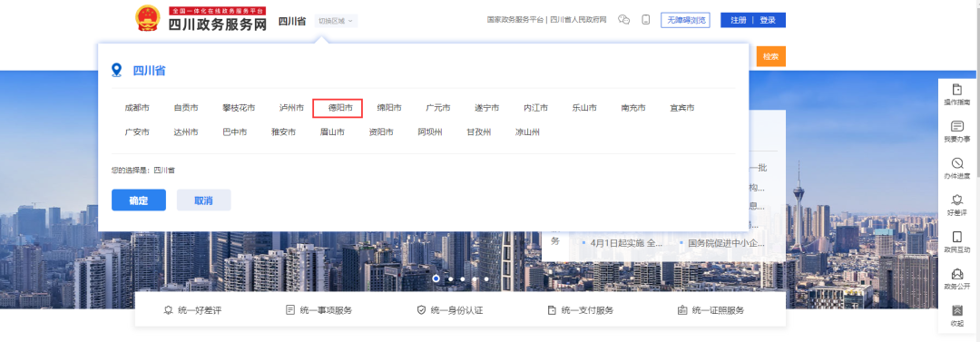Select 资阳市 in region list
Image resolution: width=980 pixels, height=342 pixels.
381,132
